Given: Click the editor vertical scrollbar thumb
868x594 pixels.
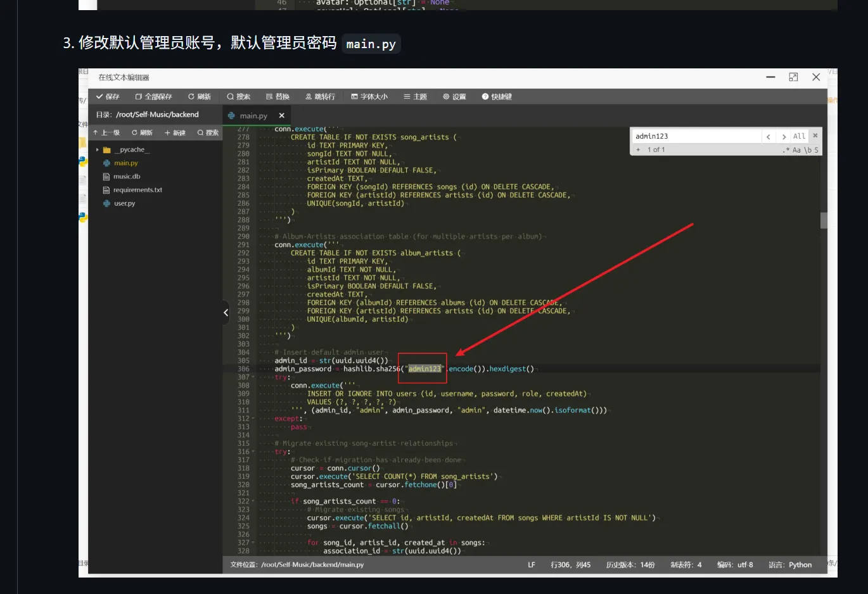Looking at the screenshot, I should pyautogui.click(x=824, y=220).
